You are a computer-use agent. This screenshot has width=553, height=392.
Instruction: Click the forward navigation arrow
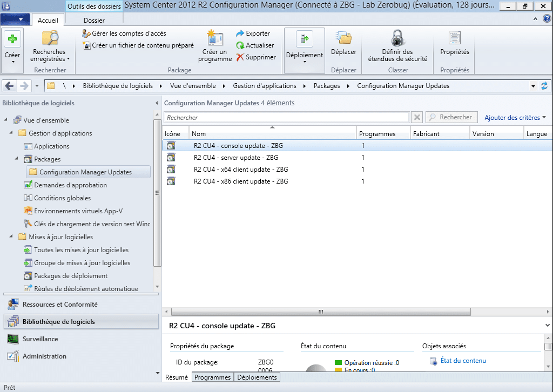click(x=24, y=86)
